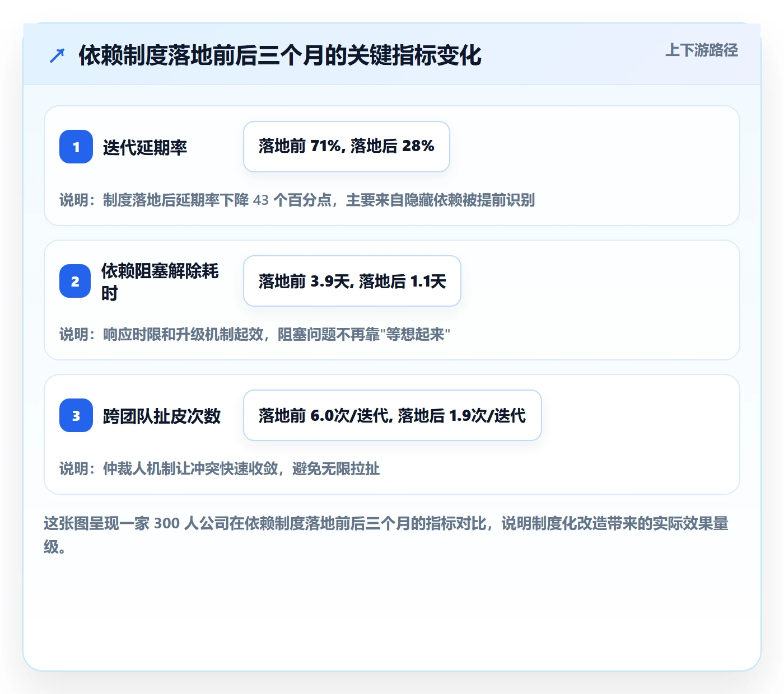Viewport: 784px width, 694px height.
Task: Click the title 依赖制度落地前后三个月的关键指标变化
Action: (x=280, y=55)
